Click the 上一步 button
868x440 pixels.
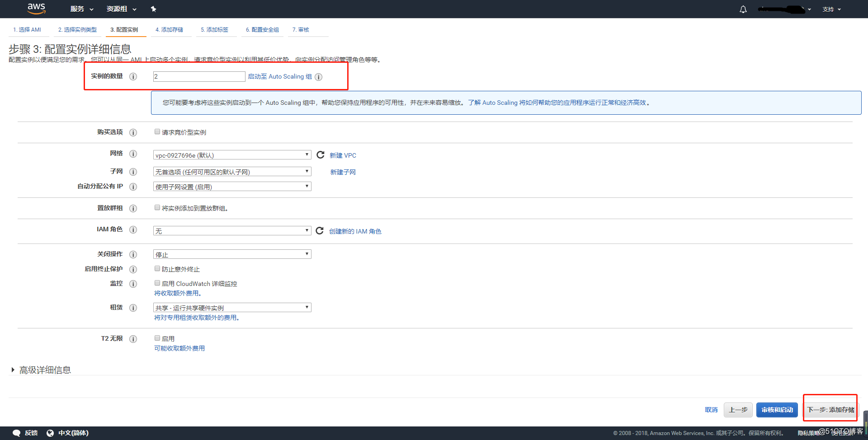click(738, 410)
